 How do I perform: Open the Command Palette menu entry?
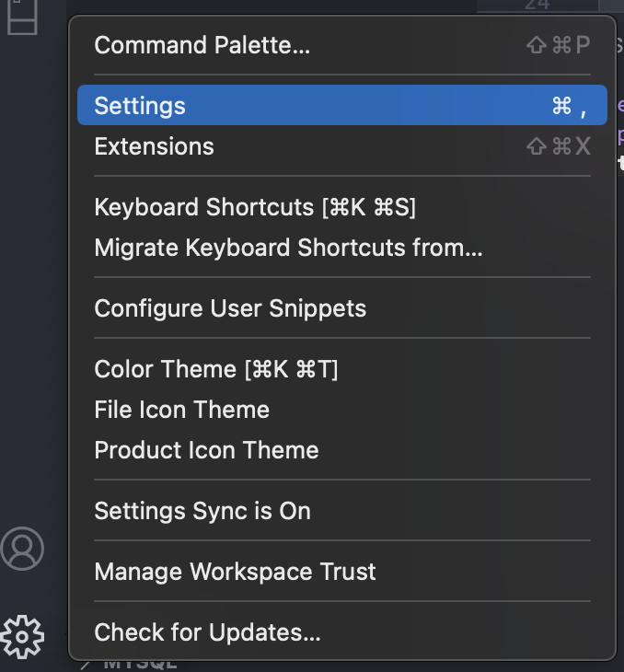click(202, 45)
